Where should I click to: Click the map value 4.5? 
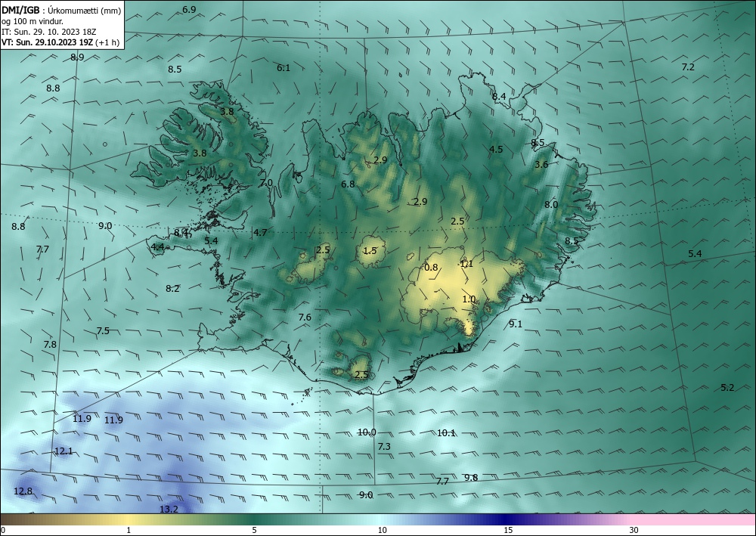point(496,149)
